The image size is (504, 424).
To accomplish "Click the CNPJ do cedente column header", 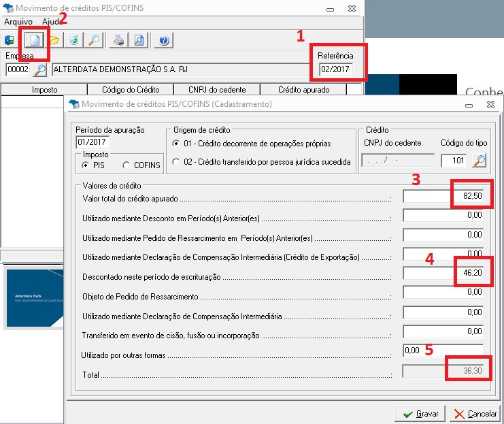I will point(217,90).
